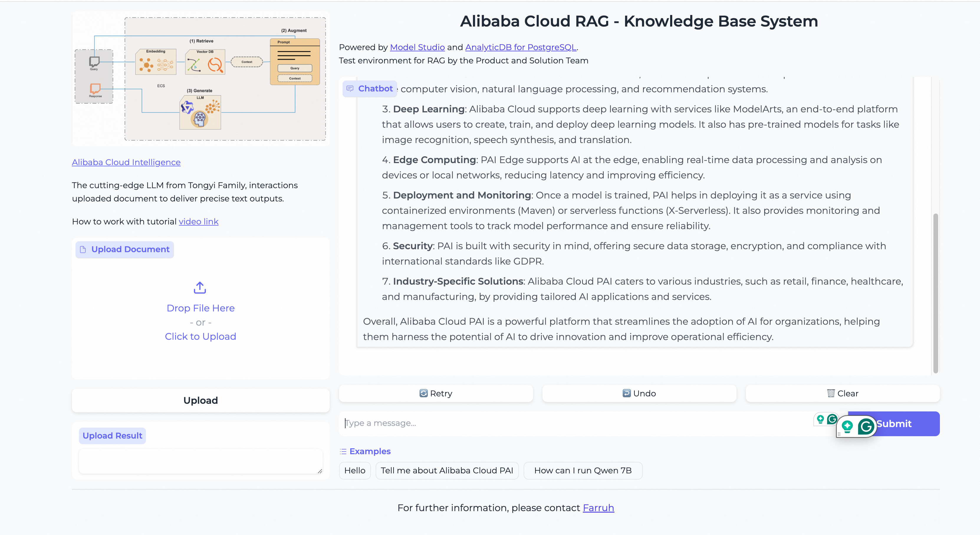Click the large floating lightbulb icon
The height and width of the screenshot is (535, 980).
847,426
